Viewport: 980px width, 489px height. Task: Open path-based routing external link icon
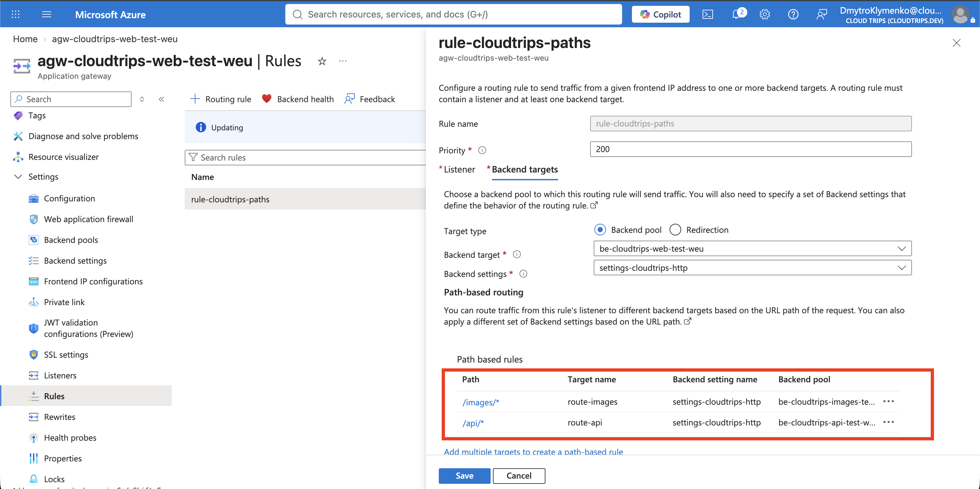pos(687,322)
